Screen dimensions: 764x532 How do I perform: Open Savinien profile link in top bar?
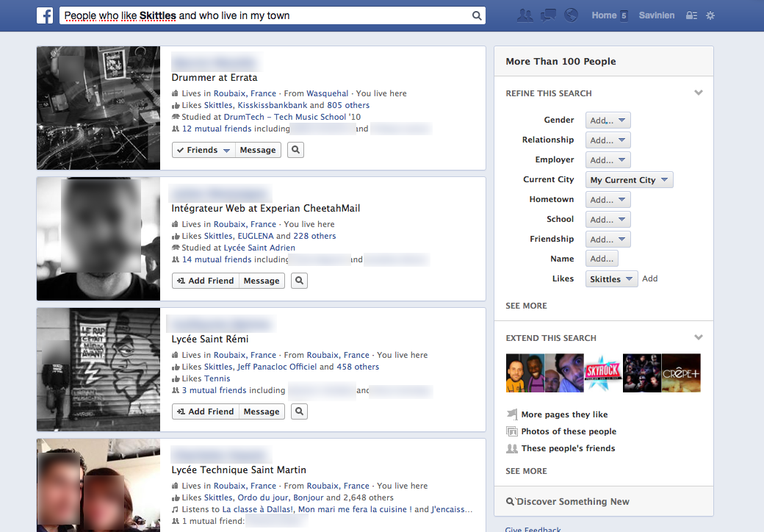coord(656,15)
